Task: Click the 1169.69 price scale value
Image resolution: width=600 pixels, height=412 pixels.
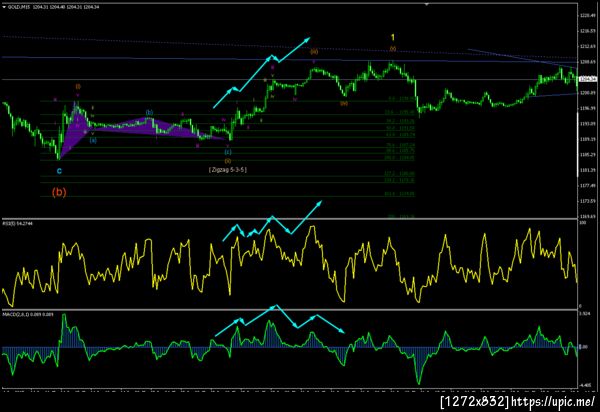Action: [x=587, y=216]
